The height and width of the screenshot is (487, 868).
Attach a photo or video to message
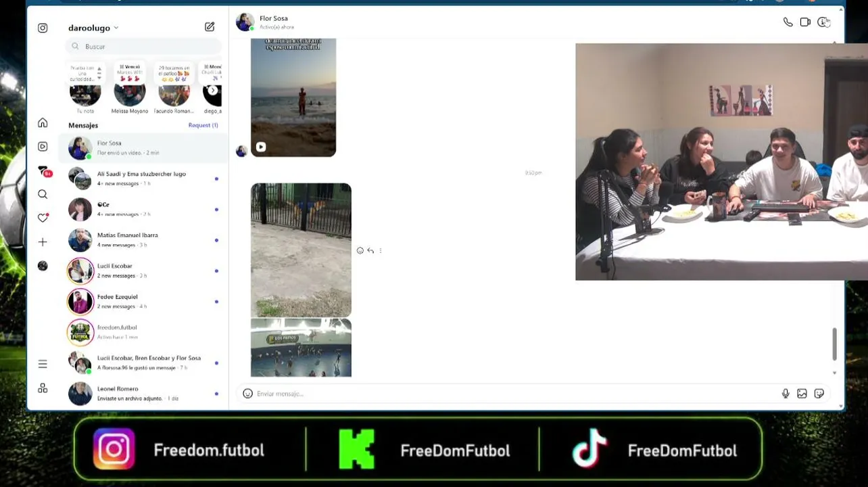(802, 394)
